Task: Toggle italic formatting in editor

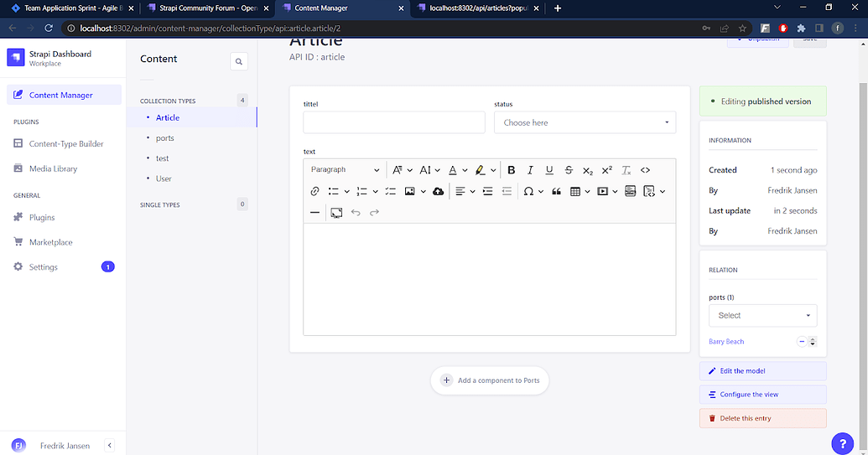Action: coord(530,170)
